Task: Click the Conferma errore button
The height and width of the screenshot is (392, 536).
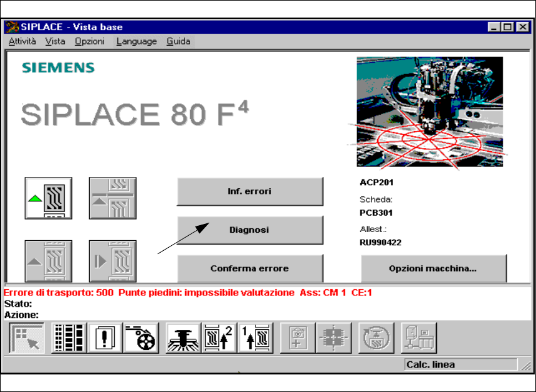Action: [250, 268]
